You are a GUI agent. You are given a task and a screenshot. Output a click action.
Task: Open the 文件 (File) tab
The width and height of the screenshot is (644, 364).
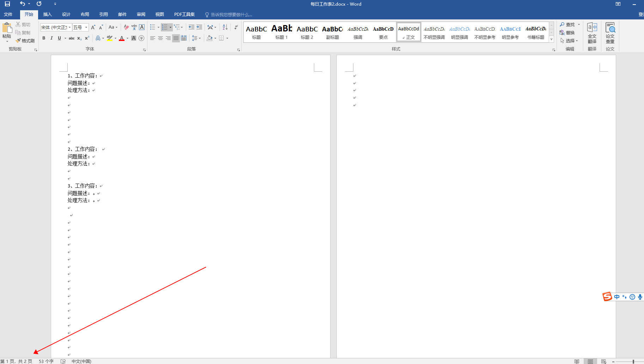click(x=8, y=14)
